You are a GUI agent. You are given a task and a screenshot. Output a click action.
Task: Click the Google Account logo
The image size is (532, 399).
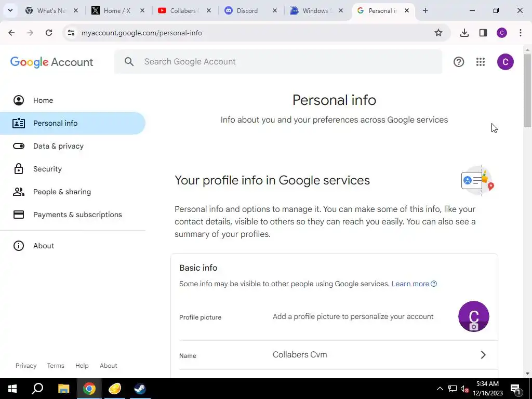tap(51, 62)
